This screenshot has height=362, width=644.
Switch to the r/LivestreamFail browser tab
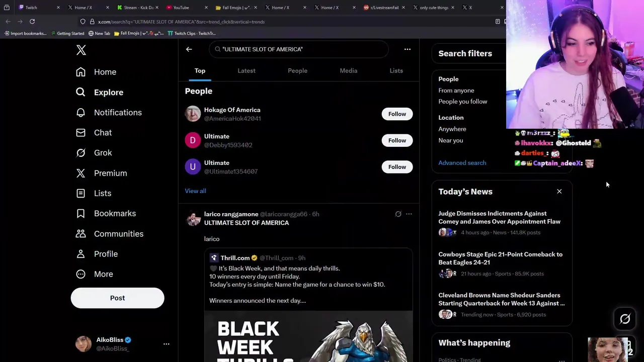tap(384, 8)
